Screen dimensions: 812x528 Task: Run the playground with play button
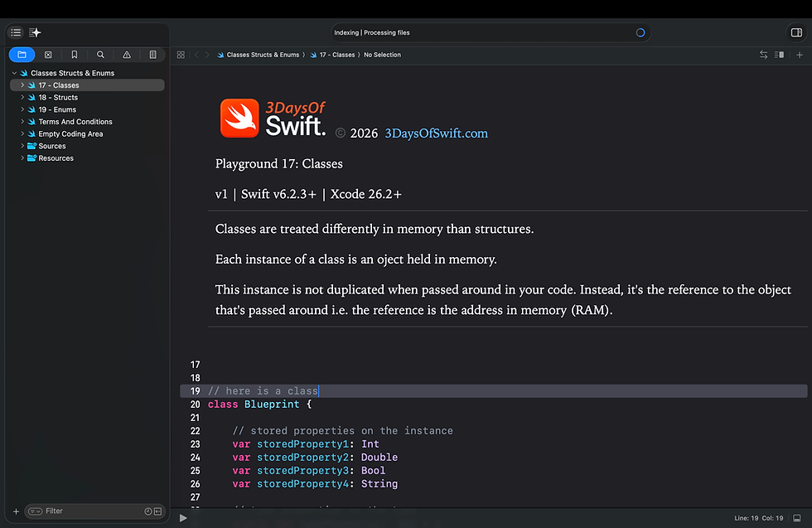pyautogui.click(x=183, y=518)
